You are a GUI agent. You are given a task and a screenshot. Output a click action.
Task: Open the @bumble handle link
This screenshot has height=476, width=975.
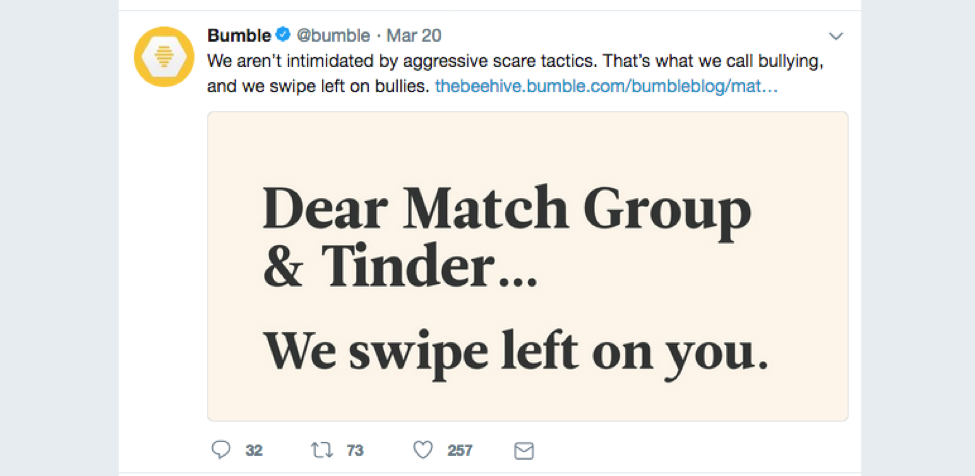point(331,36)
